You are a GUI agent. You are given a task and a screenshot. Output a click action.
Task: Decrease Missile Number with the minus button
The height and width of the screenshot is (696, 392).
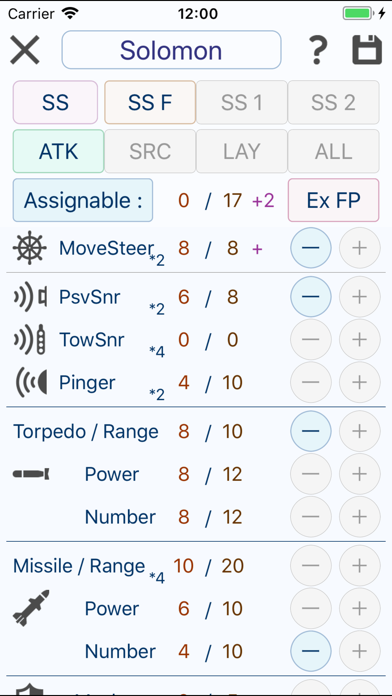311,651
